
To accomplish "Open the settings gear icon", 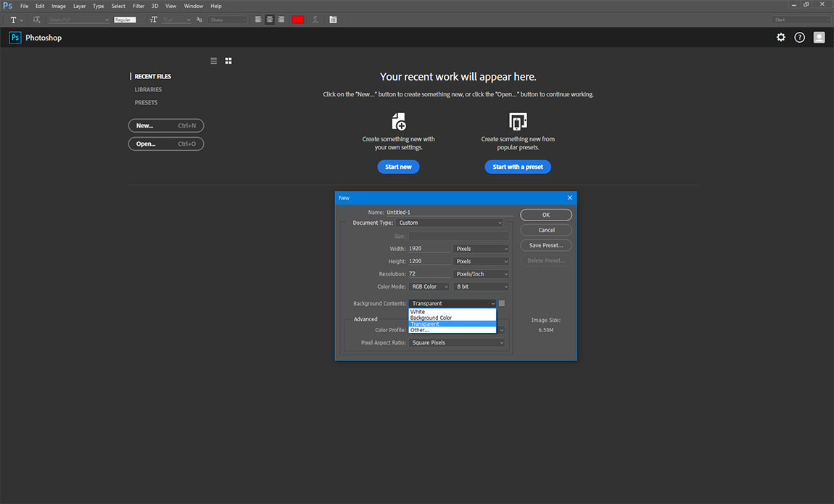I will 781,37.
